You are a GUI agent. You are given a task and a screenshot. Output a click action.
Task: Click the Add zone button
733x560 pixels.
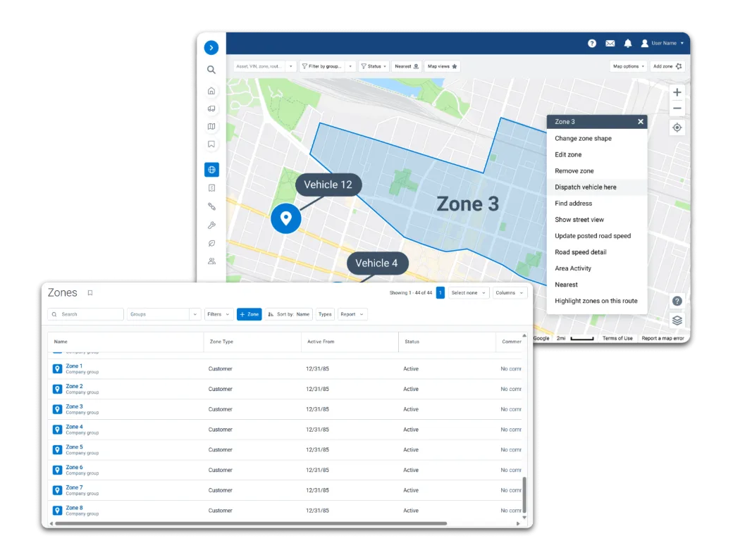(667, 66)
